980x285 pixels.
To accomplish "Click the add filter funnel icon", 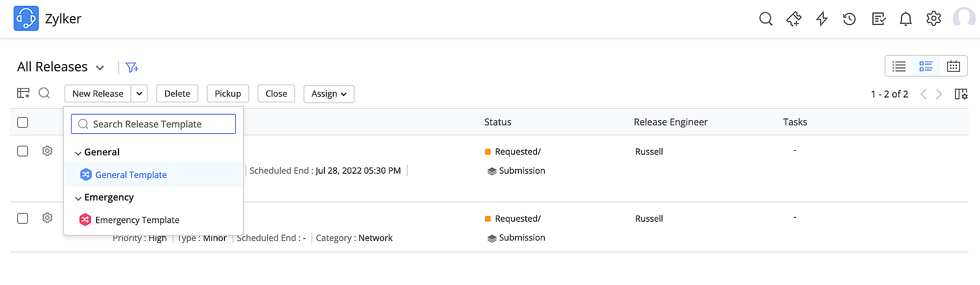I will (x=132, y=68).
